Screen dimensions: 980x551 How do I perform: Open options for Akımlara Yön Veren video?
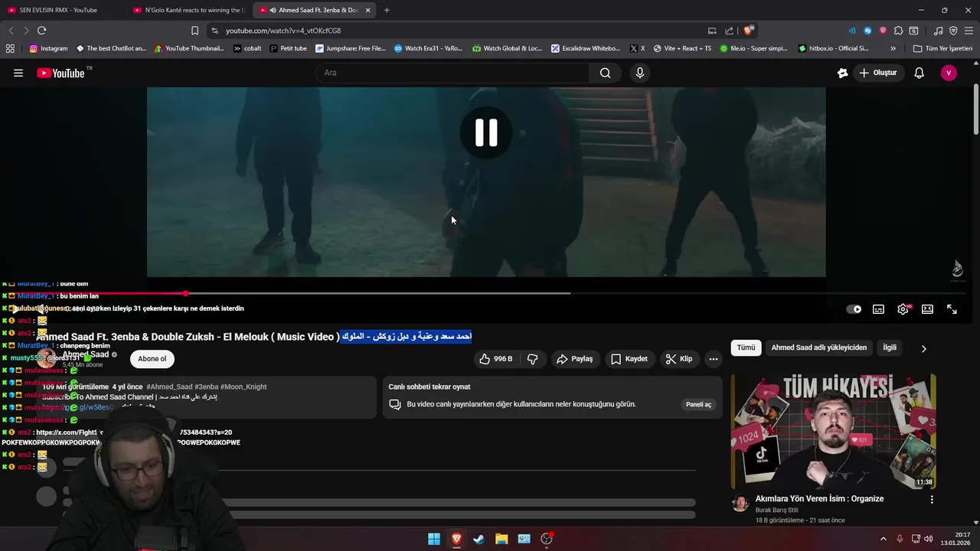tap(932, 500)
